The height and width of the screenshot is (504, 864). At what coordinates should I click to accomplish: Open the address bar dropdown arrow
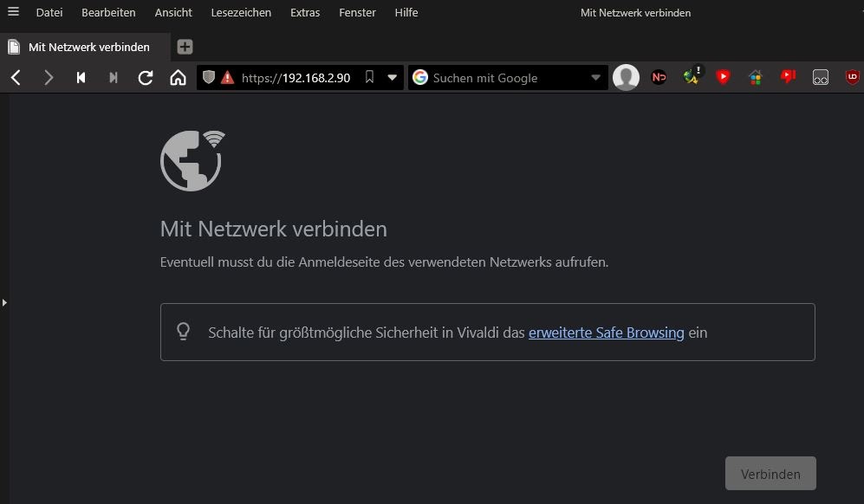(392, 77)
